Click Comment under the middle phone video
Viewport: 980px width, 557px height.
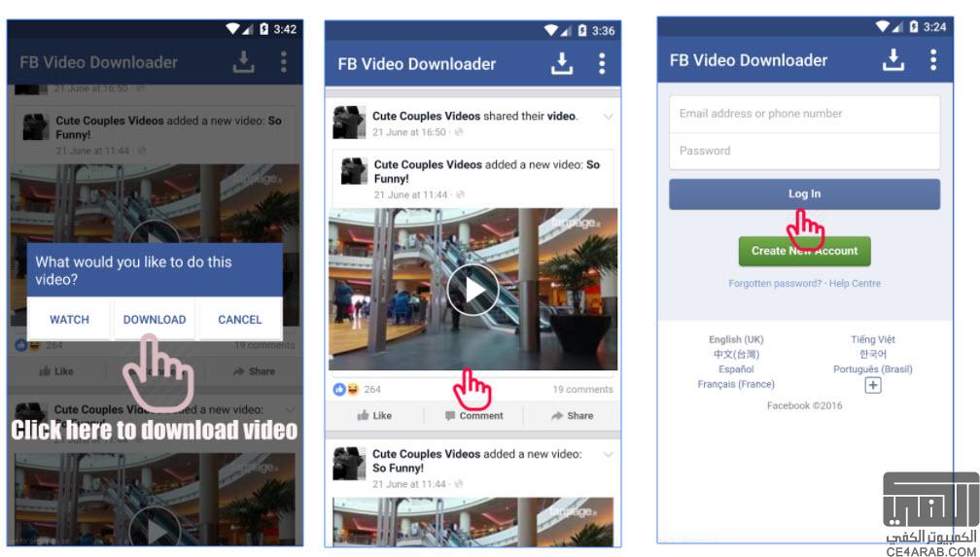473,416
